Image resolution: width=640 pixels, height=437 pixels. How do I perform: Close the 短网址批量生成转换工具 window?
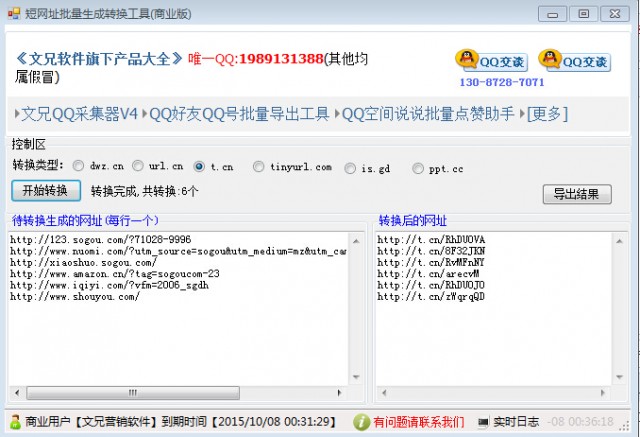pyautogui.click(x=615, y=14)
